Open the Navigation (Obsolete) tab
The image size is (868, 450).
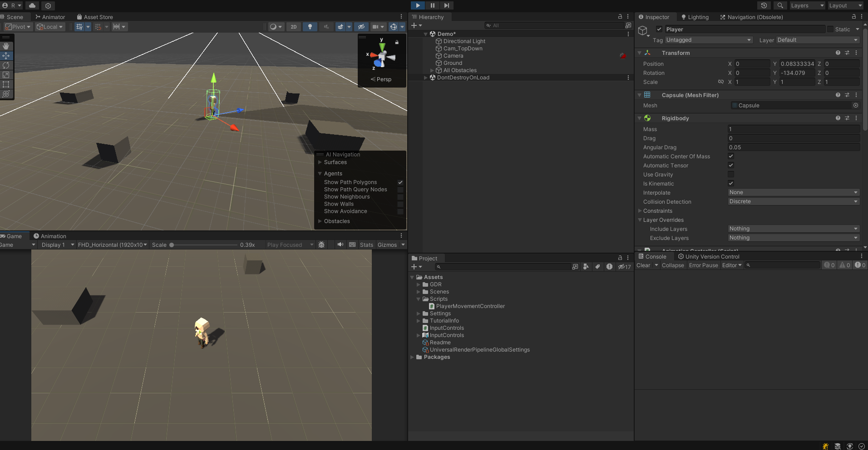[x=752, y=17]
